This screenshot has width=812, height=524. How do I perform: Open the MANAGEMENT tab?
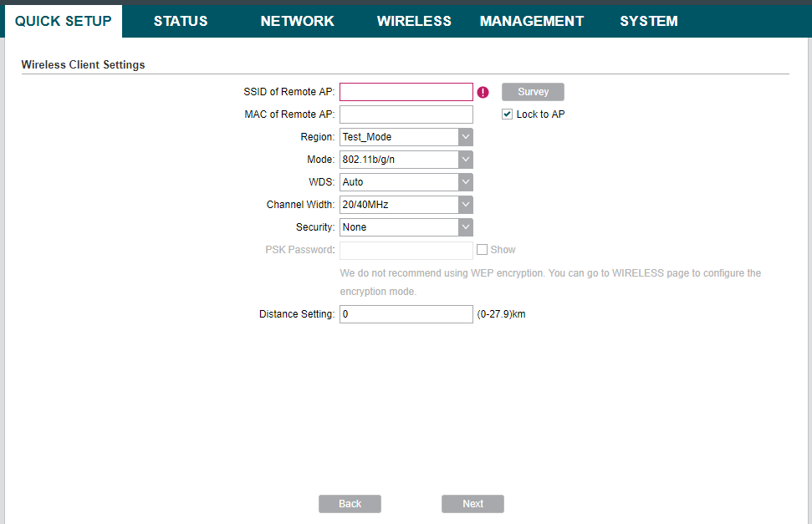(x=532, y=21)
